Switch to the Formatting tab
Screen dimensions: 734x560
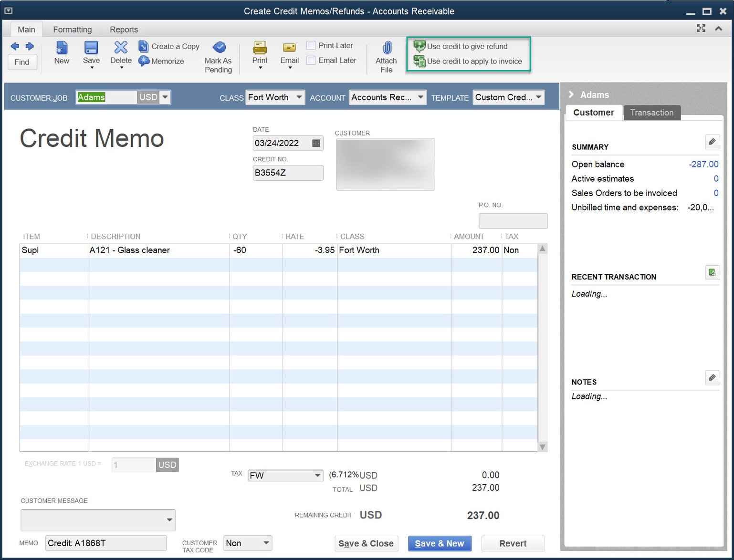click(x=72, y=29)
